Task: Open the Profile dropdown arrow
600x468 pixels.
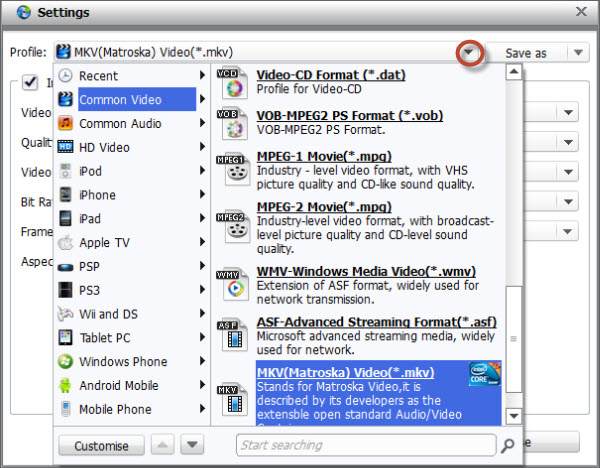Action: (469, 52)
